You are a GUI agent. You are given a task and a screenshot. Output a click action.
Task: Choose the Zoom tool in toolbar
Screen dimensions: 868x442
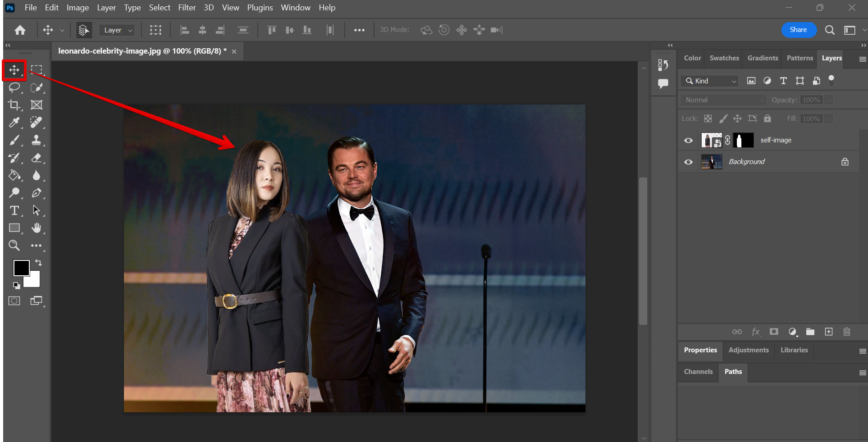[x=14, y=246]
